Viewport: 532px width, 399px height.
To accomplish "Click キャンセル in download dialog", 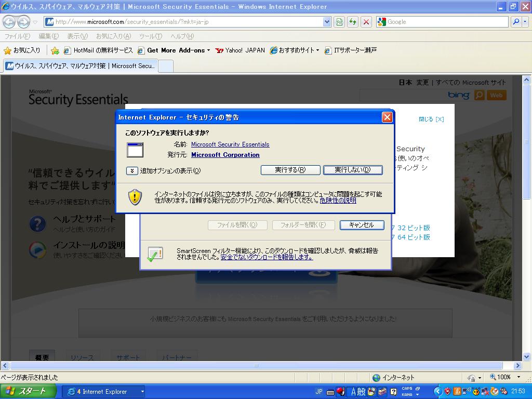I will (362, 225).
